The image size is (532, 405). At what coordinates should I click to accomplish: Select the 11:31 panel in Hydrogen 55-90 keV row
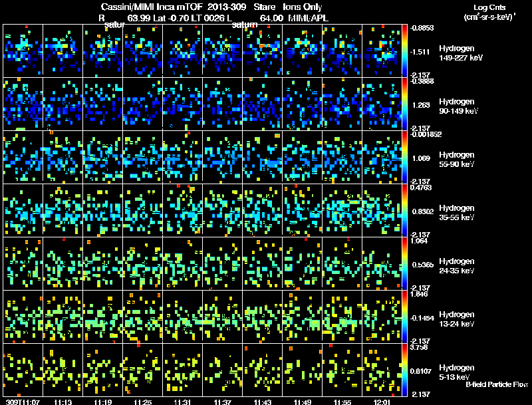pyautogui.click(x=182, y=156)
